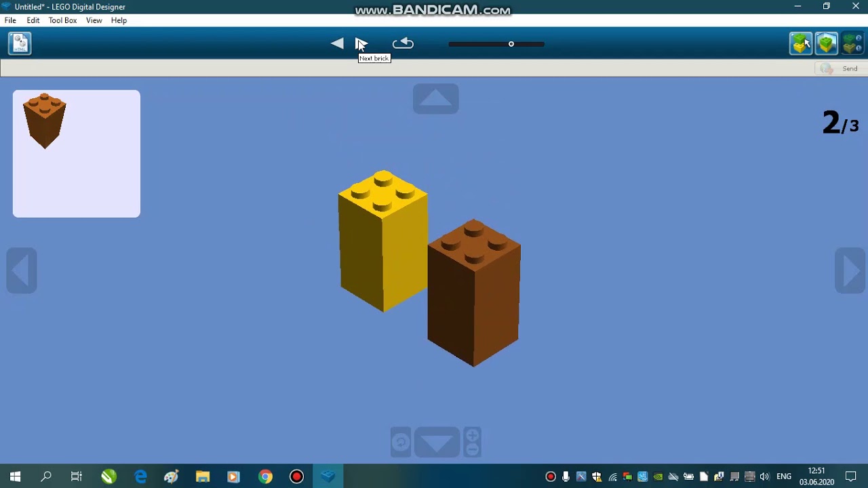This screenshot has width=868, height=488.
Task: Zoom out with the minus magnifier
Action: click(473, 450)
